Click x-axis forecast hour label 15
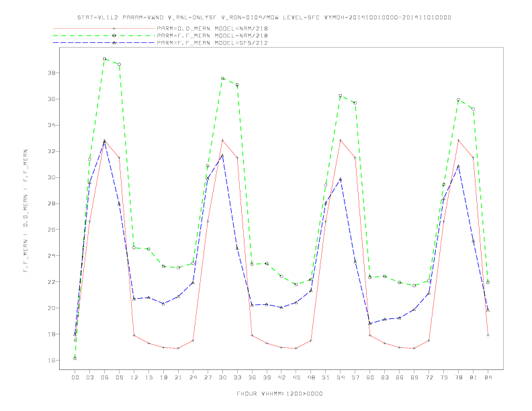The width and height of the screenshot is (532, 411). coord(148,377)
